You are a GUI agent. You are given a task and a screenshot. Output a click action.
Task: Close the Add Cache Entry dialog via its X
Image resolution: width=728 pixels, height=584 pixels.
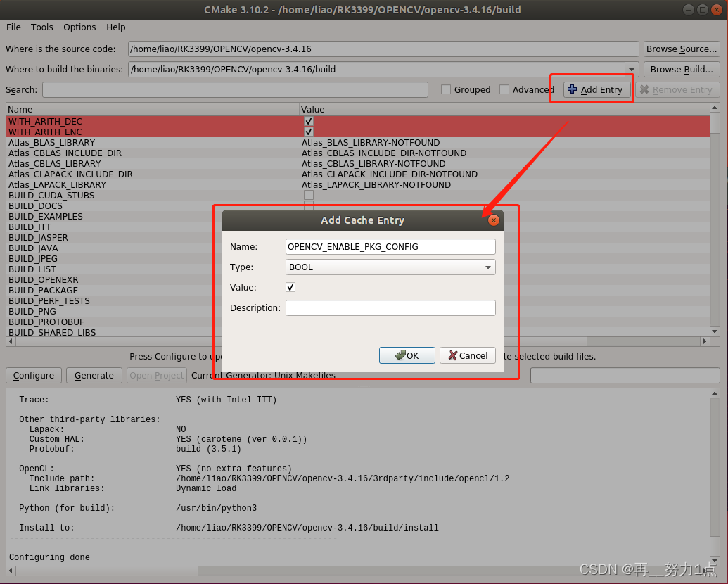pyautogui.click(x=493, y=220)
